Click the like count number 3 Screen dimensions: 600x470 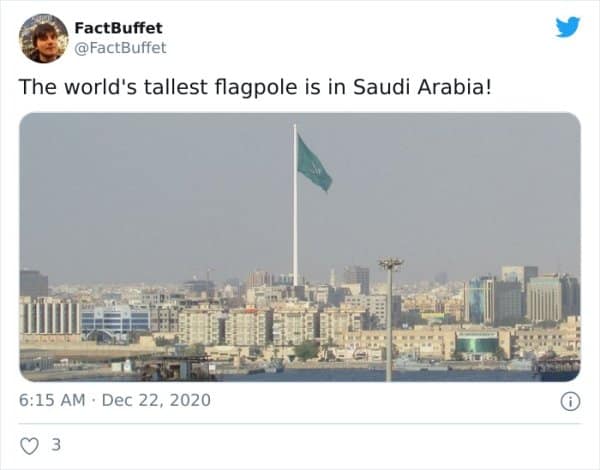click(x=55, y=446)
